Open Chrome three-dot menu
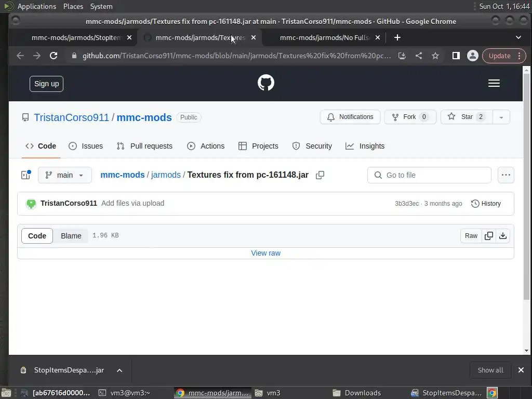The width and height of the screenshot is (532, 399). point(519,56)
